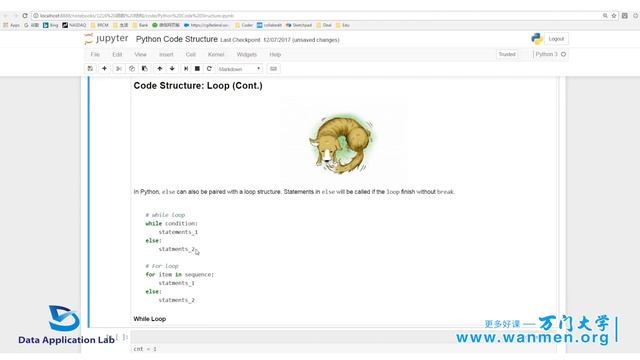Click the Python 3 kernel name
Viewport: 640px width, 360px height.
point(546,54)
